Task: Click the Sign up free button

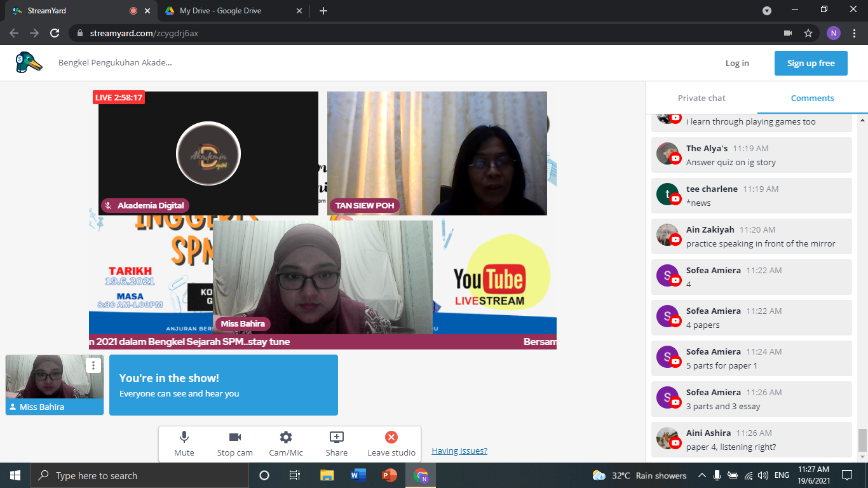Action: (x=811, y=63)
